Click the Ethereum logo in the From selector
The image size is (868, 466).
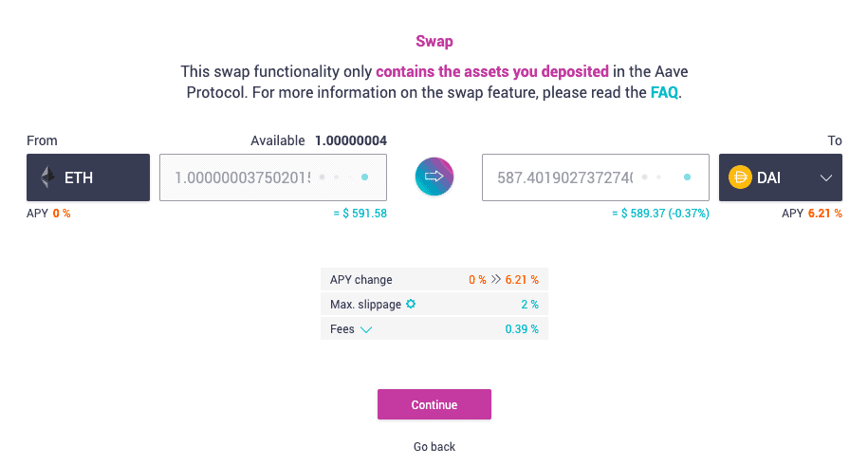[x=46, y=177]
